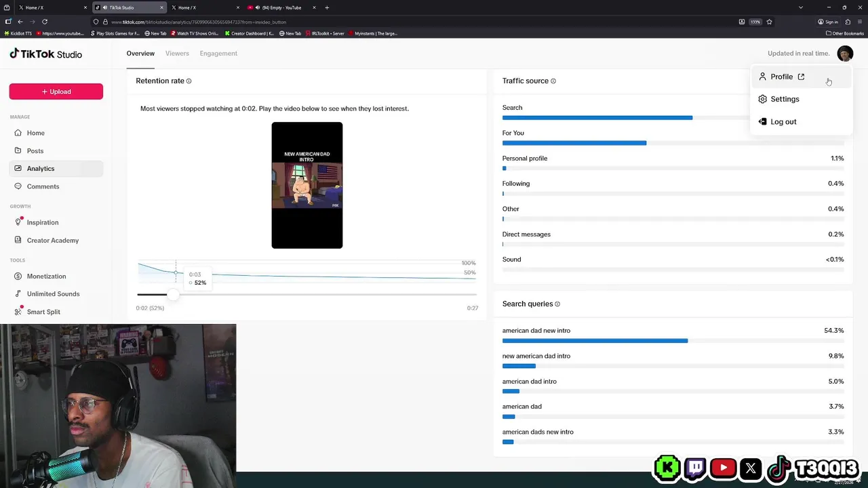Click the 'new american dad intro' query row
Screen dimensions: 868x488
click(673, 360)
